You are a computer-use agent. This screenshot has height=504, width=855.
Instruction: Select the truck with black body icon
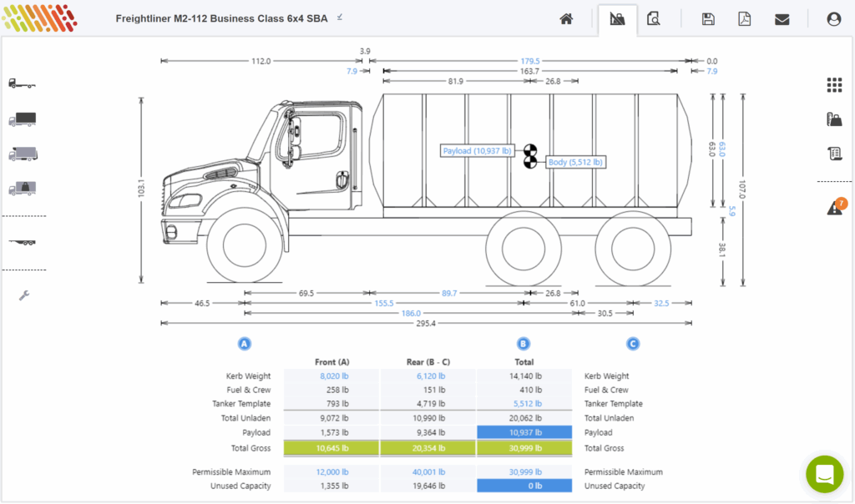tap(23, 118)
